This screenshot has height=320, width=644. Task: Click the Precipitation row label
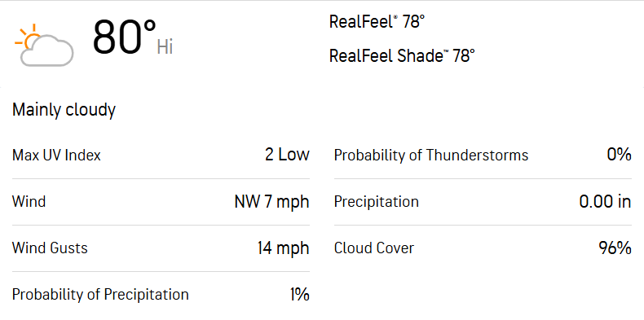377,202
